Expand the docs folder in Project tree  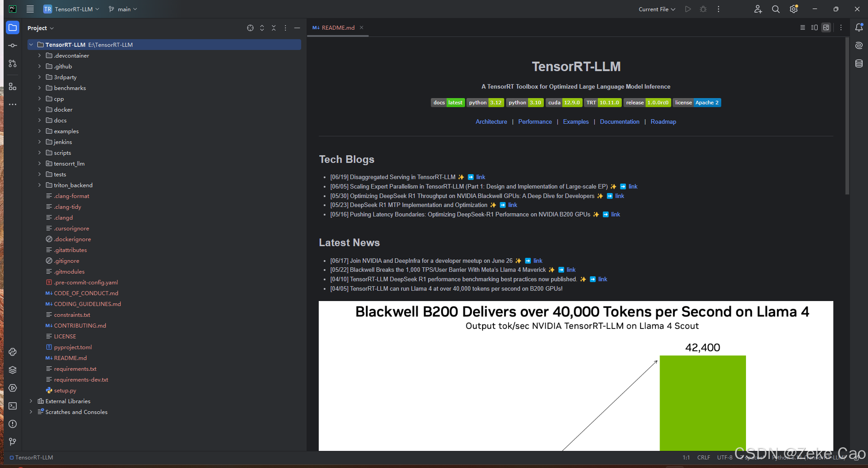click(x=40, y=120)
